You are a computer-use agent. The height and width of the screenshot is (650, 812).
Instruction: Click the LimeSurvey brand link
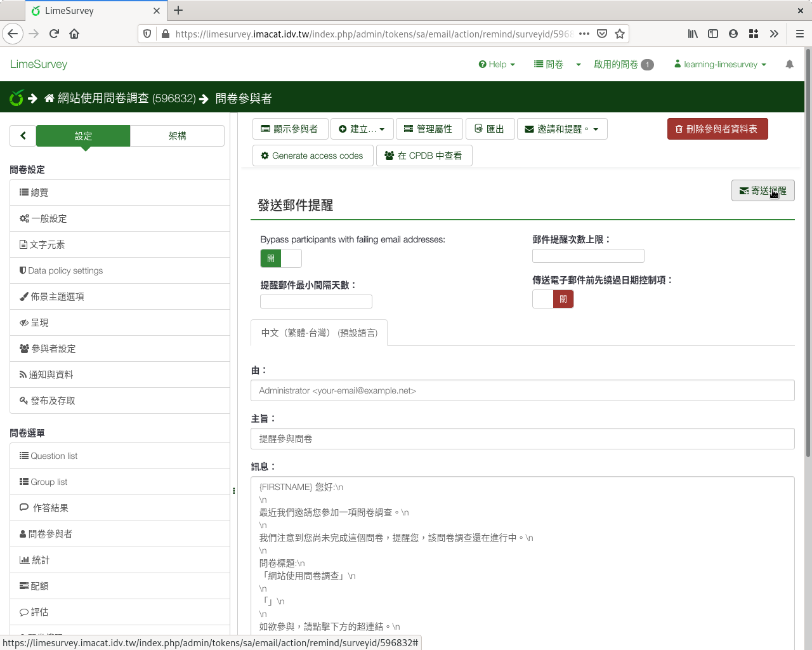point(39,64)
